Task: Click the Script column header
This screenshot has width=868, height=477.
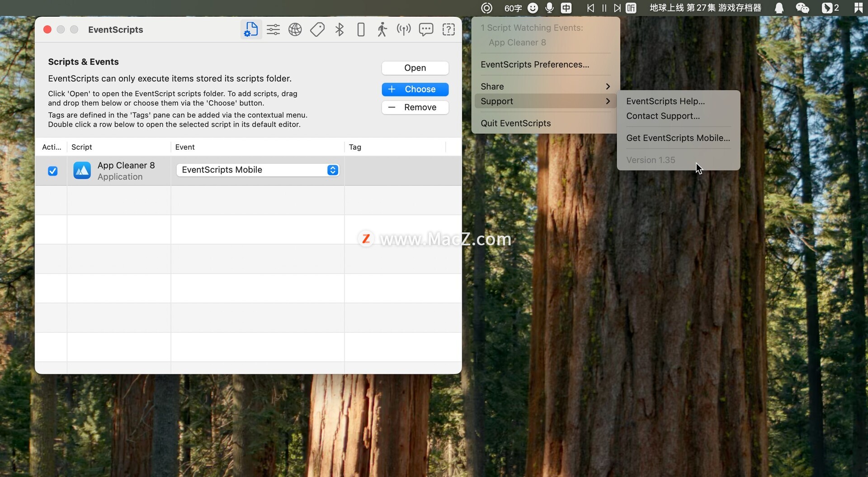Action: point(119,147)
